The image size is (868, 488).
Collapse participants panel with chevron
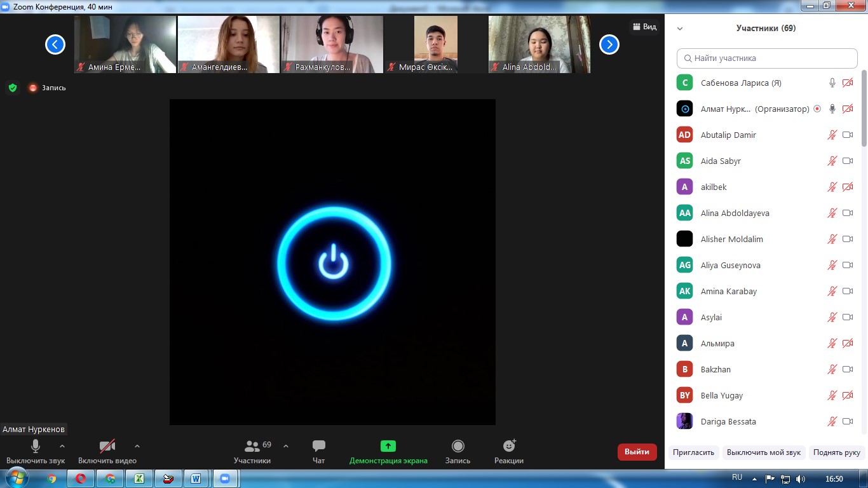[680, 29]
